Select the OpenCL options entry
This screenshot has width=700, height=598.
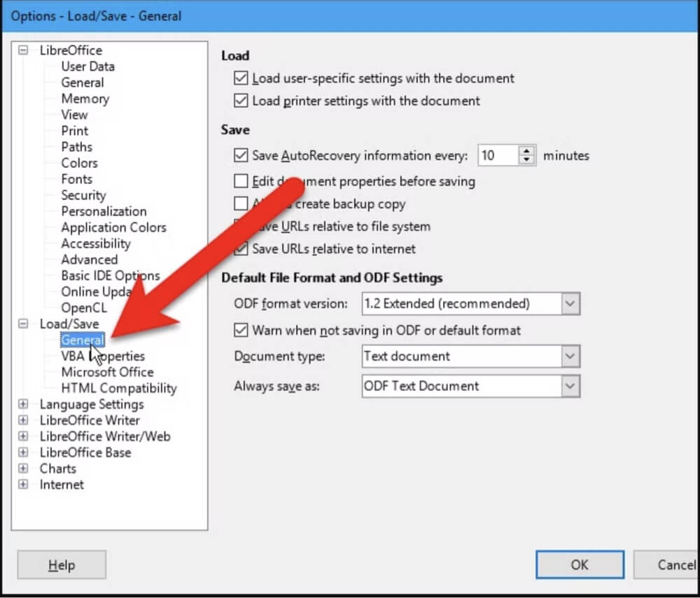(x=83, y=308)
